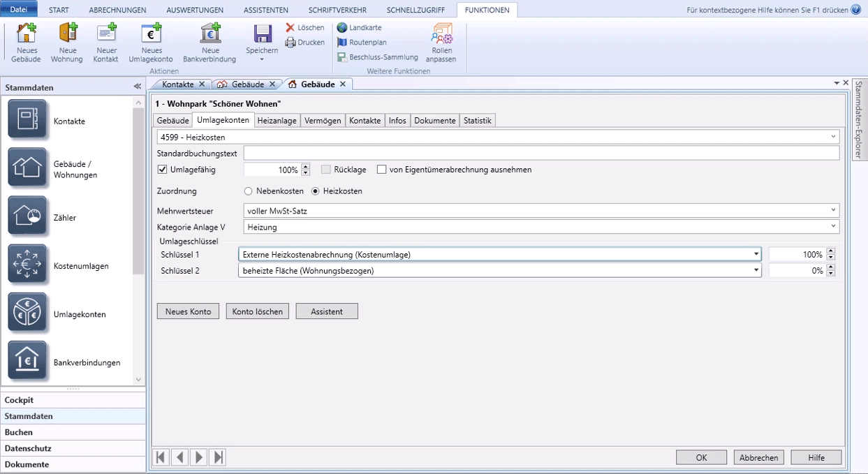Select the Nebenkosten radio option
This screenshot has width=868, height=474.
tap(248, 191)
